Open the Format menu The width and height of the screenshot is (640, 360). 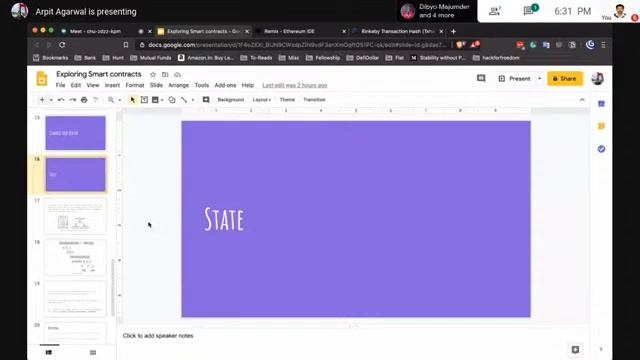click(x=135, y=85)
